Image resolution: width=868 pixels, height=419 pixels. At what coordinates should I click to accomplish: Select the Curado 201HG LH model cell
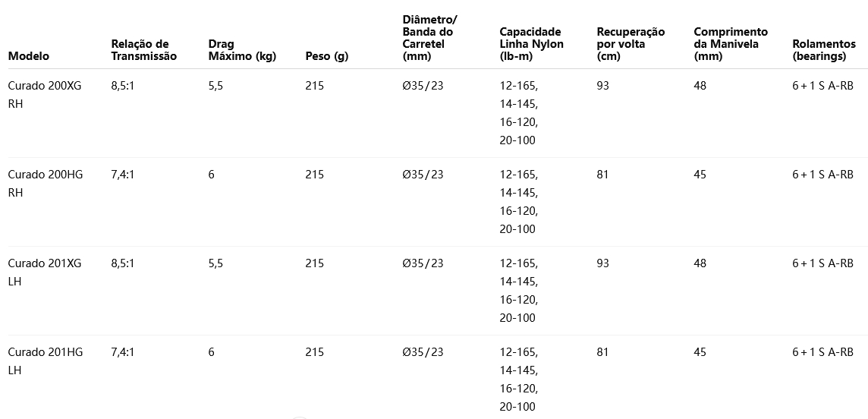pyautogui.click(x=46, y=361)
